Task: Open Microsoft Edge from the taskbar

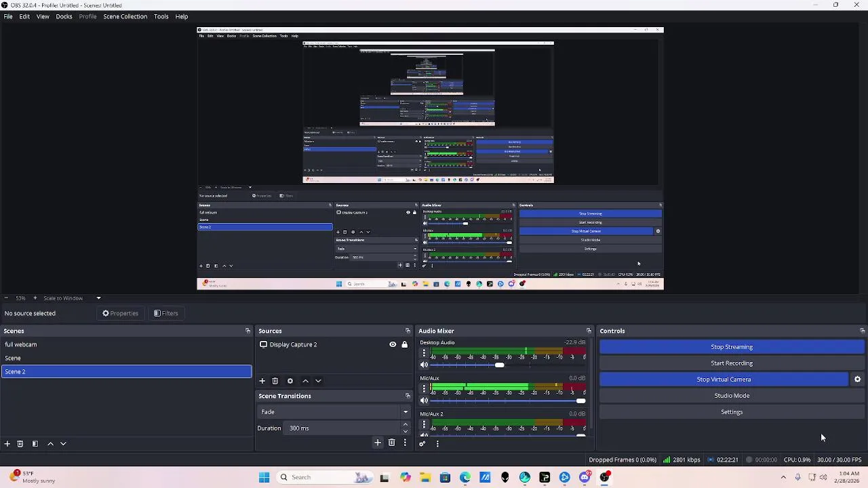Action: point(465,477)
